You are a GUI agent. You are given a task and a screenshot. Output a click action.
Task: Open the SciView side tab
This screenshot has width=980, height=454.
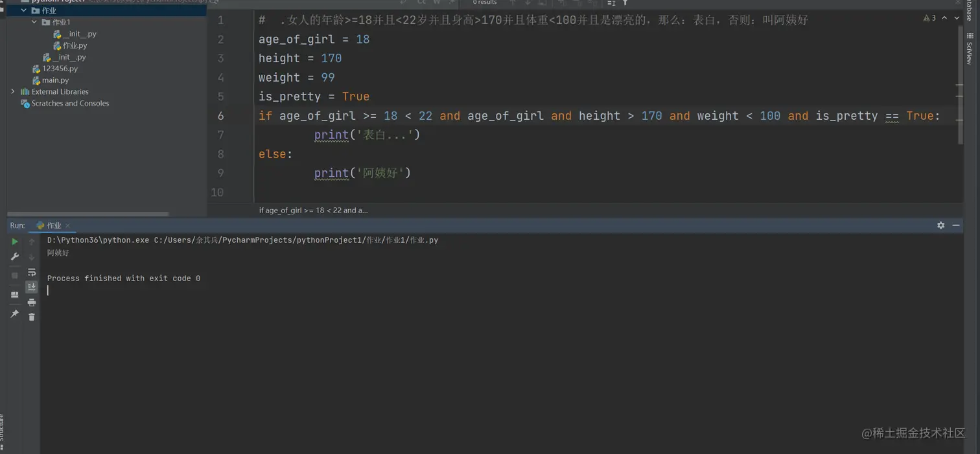coord(970,49)
